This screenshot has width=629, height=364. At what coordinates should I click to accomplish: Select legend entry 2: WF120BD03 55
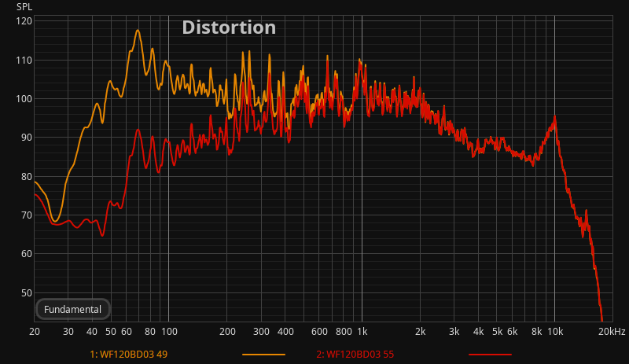coord(355,355)
